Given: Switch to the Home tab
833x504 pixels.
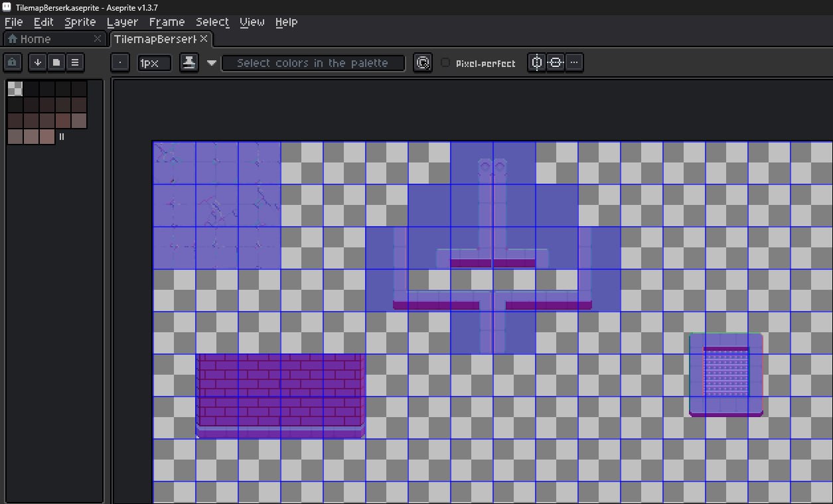Looking at the screenshot, I should (x=54, y=39).
